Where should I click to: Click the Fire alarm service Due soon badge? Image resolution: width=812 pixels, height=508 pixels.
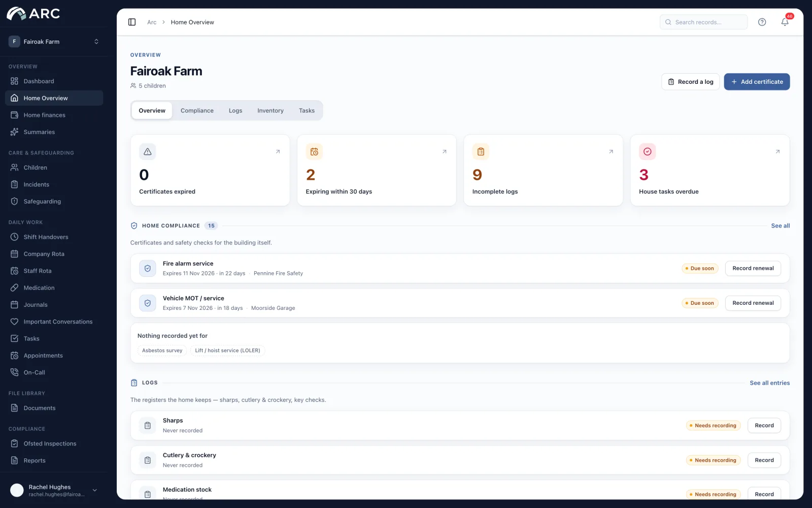pos(700,268)
